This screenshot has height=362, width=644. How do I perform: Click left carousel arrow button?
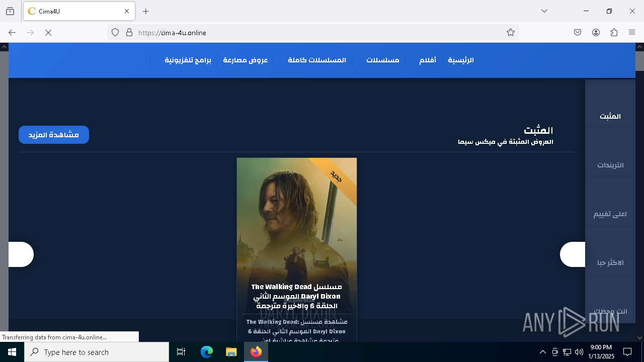pyautogui.click(x=21, y=254)
